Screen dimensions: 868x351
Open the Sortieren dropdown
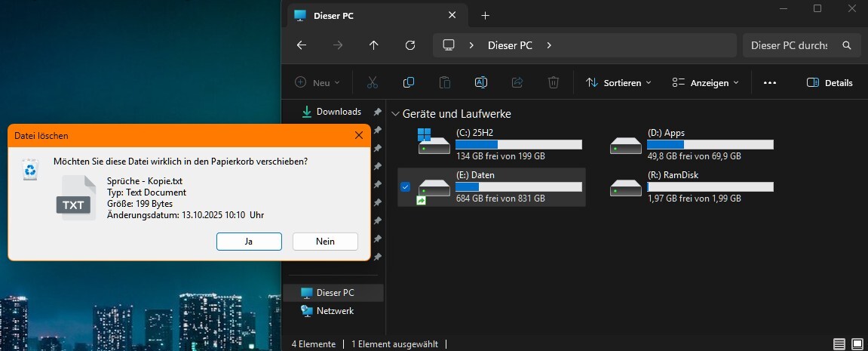click(618, 83)
